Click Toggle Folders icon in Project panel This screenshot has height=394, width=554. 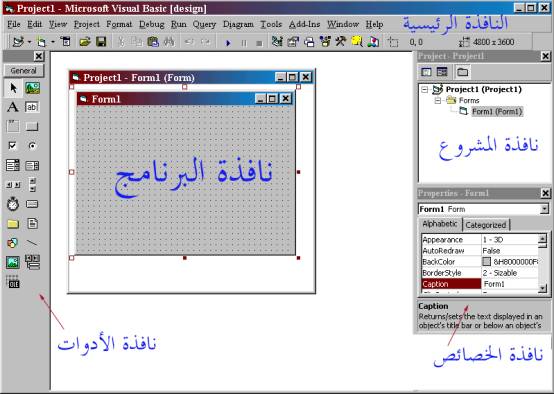(462, 72)
